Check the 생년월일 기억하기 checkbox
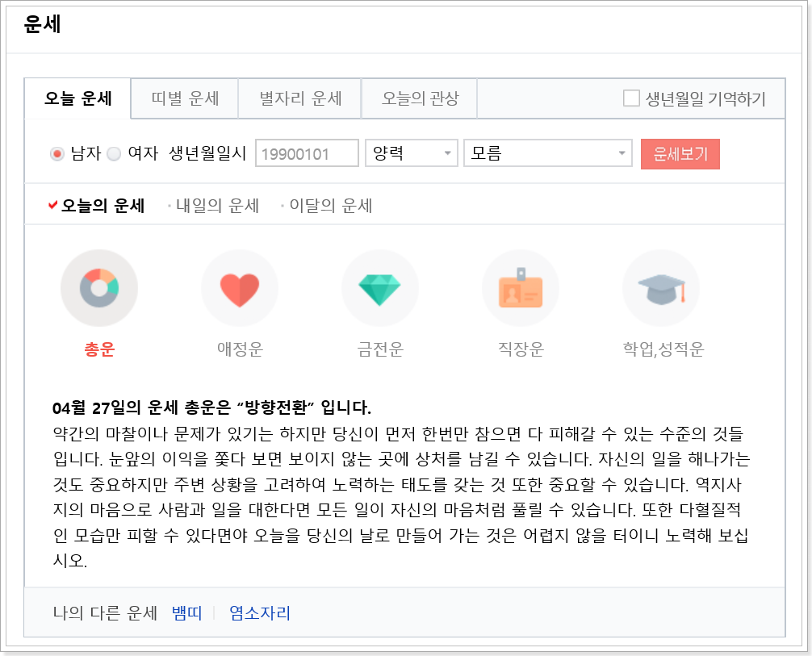Screen dimensions: 812x656 coord(631,98)
